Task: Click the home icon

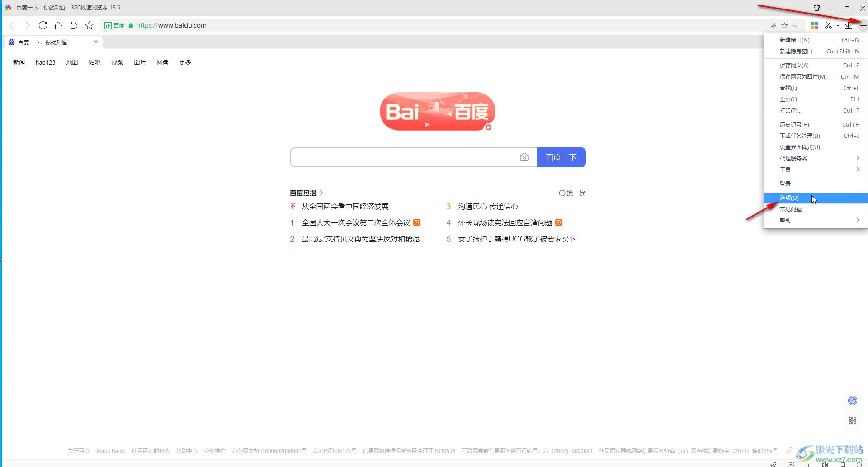Action: pyautogui.click(x=58, y=25)
